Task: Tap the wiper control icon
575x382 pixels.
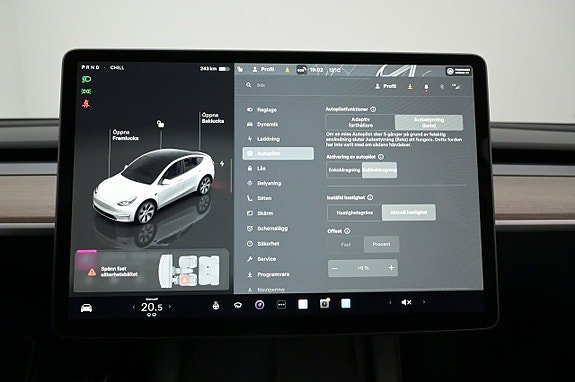Action: tap(238, 305)
